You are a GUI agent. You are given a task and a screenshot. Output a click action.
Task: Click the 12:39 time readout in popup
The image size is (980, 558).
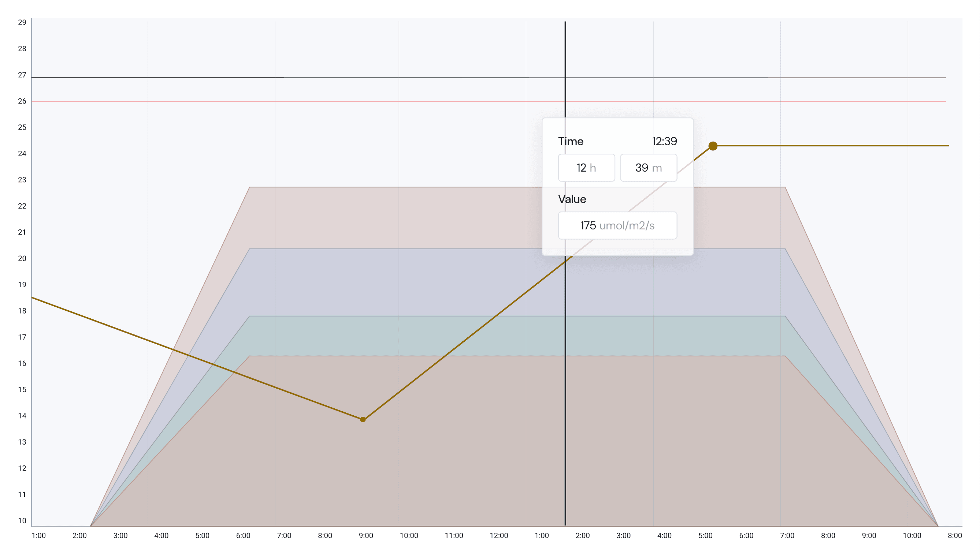(x=664, y=141)
